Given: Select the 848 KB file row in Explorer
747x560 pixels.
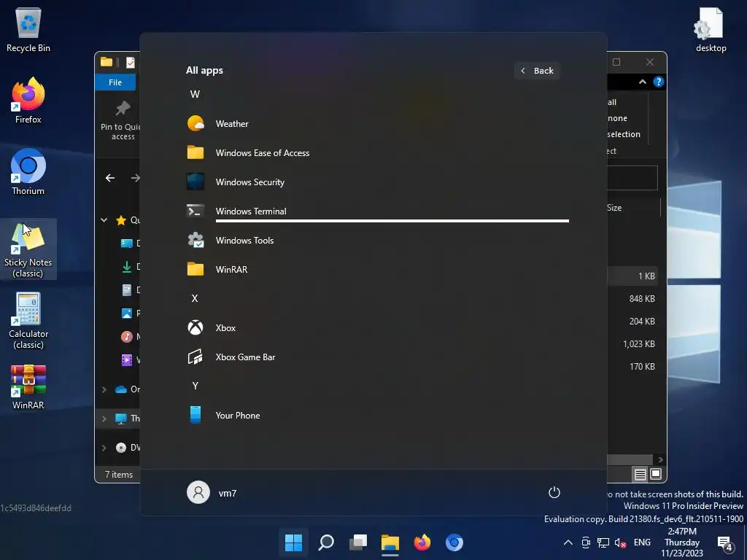Looking at the screenshot, I should pos(632,298).
